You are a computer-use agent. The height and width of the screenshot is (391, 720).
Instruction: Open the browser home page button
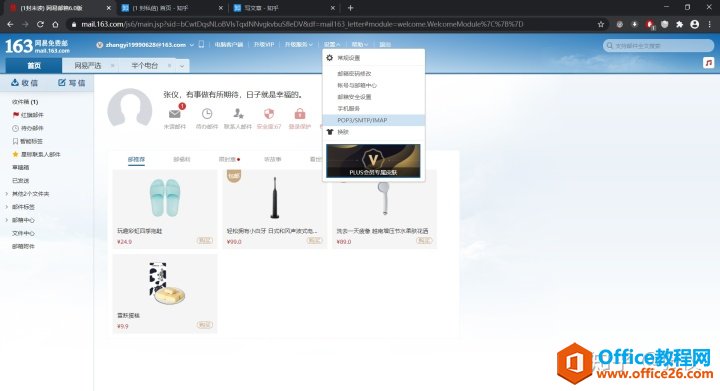point(55,24)
